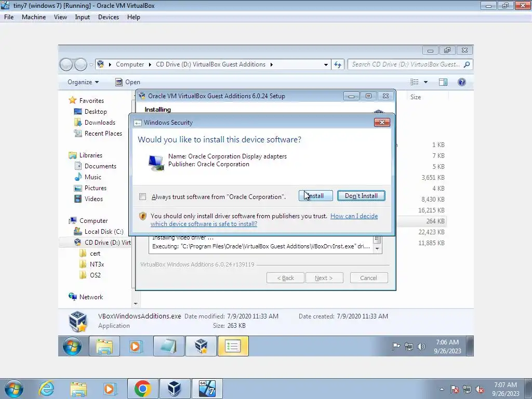The image size is (532, 399).
Task: Click the Back button in setup
Action: click(285, 278)
